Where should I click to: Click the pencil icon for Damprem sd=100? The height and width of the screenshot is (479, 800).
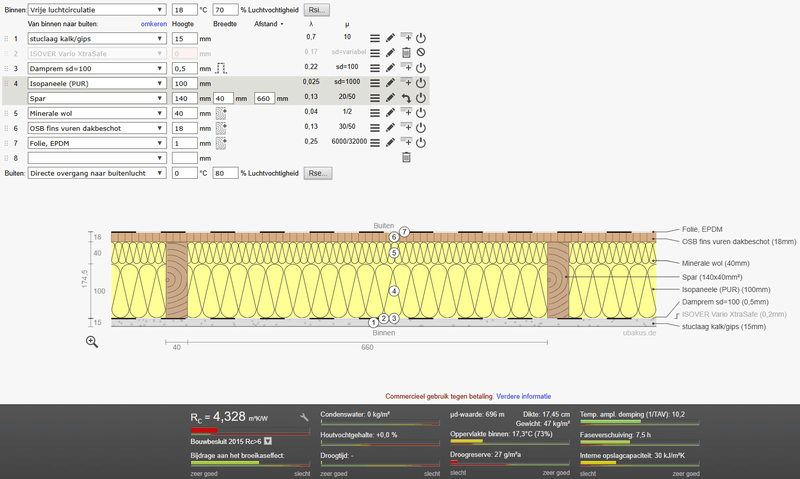[390, 68]
